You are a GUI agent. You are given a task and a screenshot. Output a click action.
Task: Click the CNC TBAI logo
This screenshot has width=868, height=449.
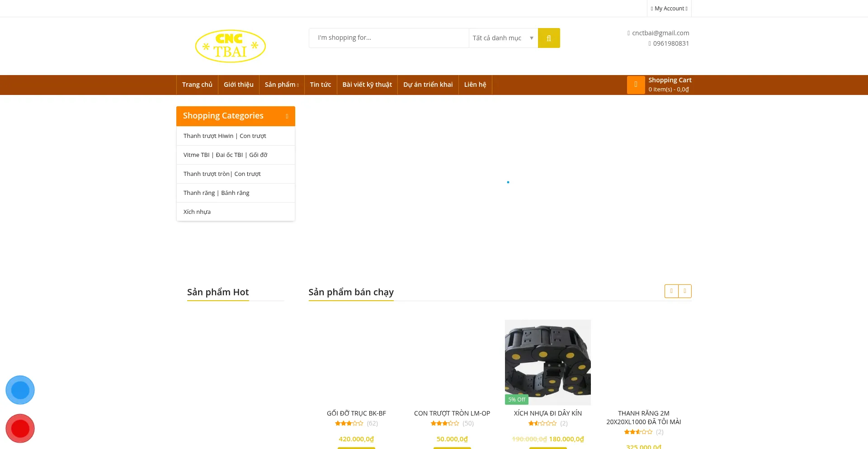(230, 46)
